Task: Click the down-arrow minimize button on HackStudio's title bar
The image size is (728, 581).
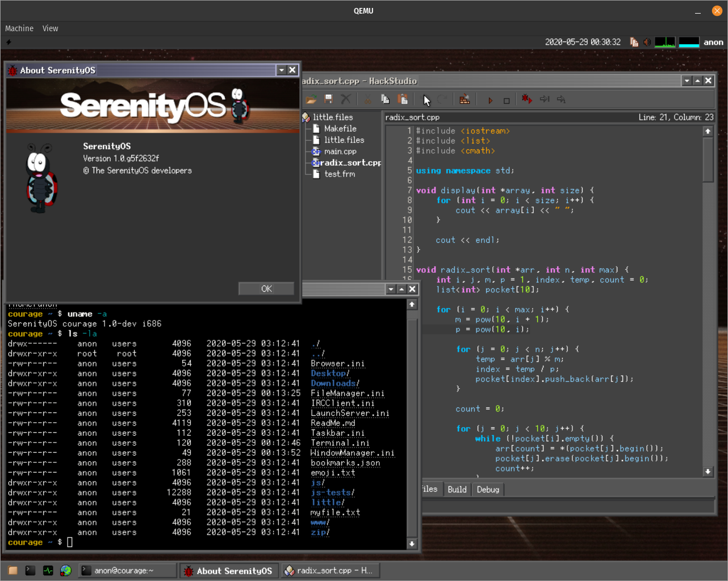Action: tap(687, 81)
